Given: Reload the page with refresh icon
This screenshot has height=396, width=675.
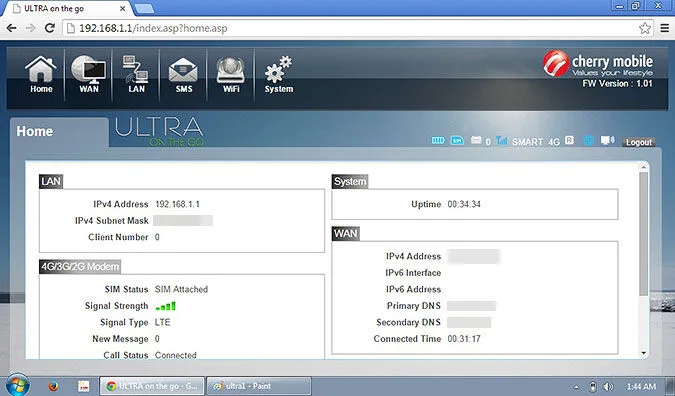Looking at the screenshot, I should [x=50, y=28].
